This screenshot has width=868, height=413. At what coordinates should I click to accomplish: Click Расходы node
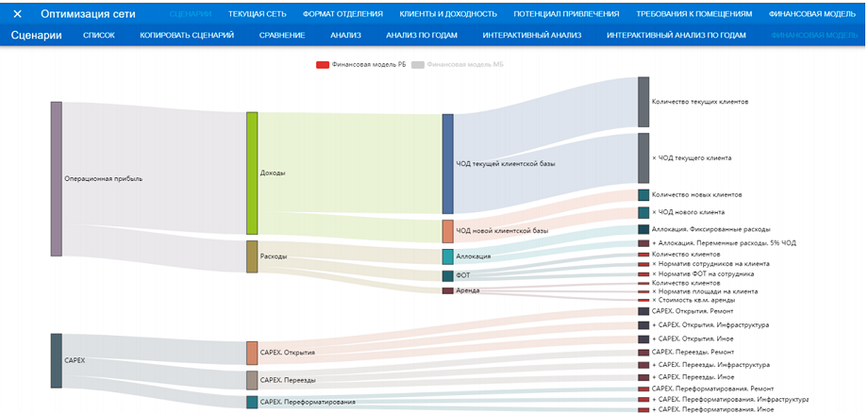point(252,256)
